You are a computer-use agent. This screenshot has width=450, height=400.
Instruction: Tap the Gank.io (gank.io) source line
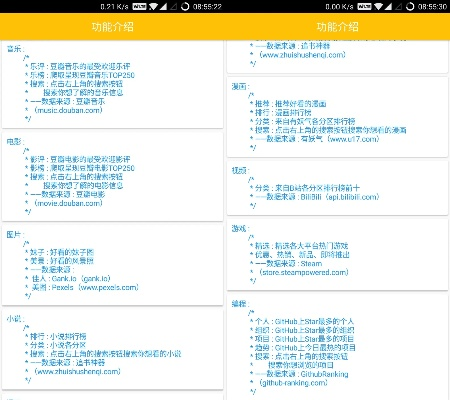coord(71,279)
